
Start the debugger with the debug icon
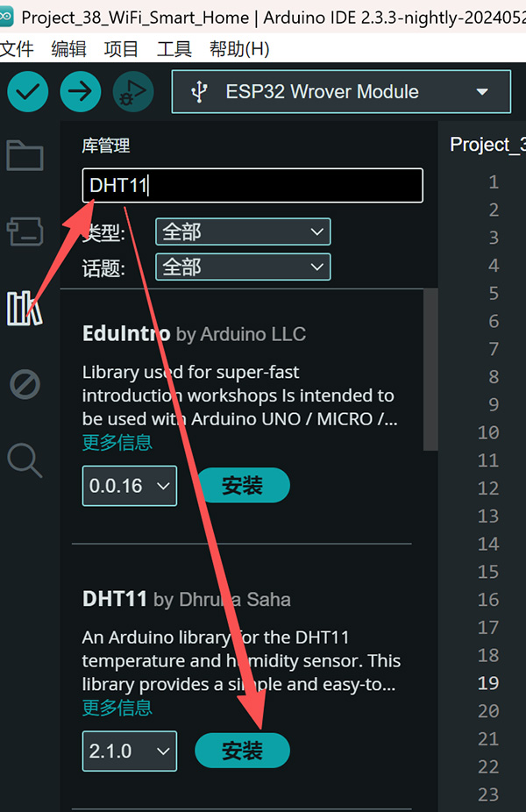(x=133, y=92)
